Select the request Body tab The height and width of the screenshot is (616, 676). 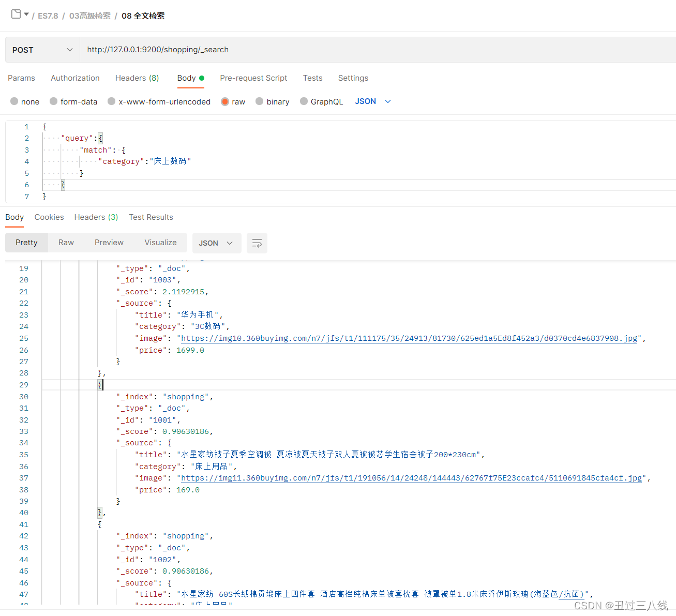(190, 78)
